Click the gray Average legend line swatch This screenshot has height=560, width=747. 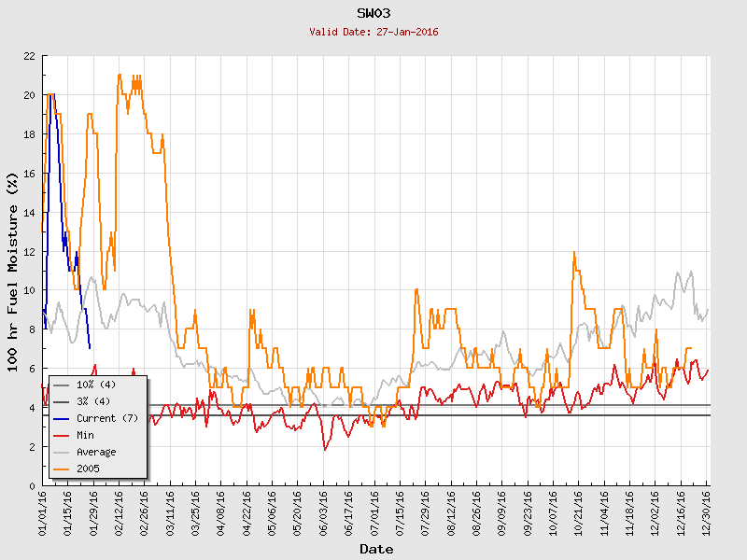coord(62,452)
